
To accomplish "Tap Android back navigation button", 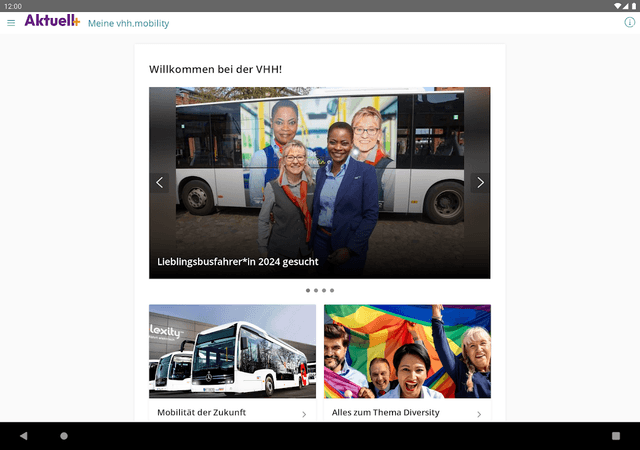I will [24, 436].
